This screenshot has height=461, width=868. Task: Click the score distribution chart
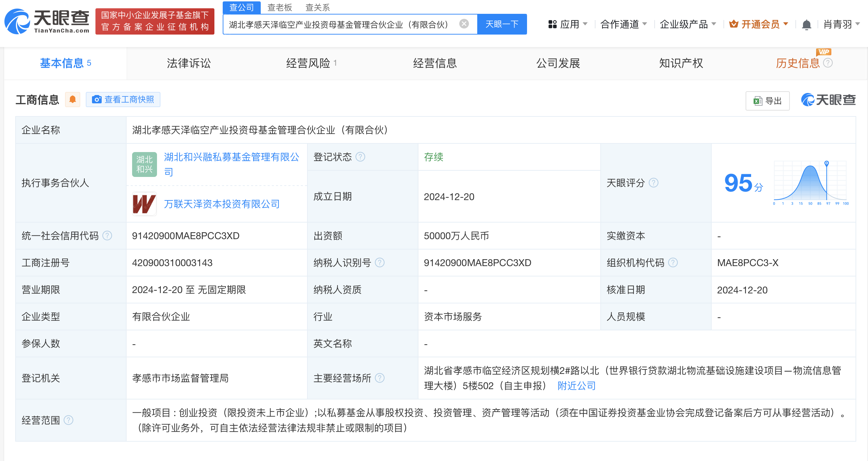pos(810,183)
